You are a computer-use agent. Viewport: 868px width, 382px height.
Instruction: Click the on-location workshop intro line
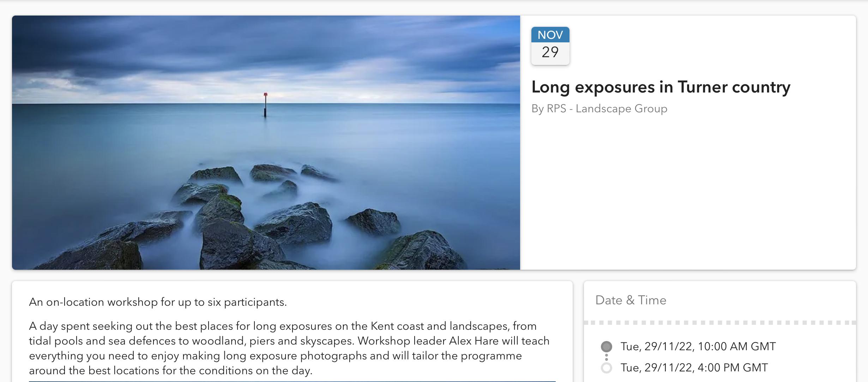click(158, 302)
